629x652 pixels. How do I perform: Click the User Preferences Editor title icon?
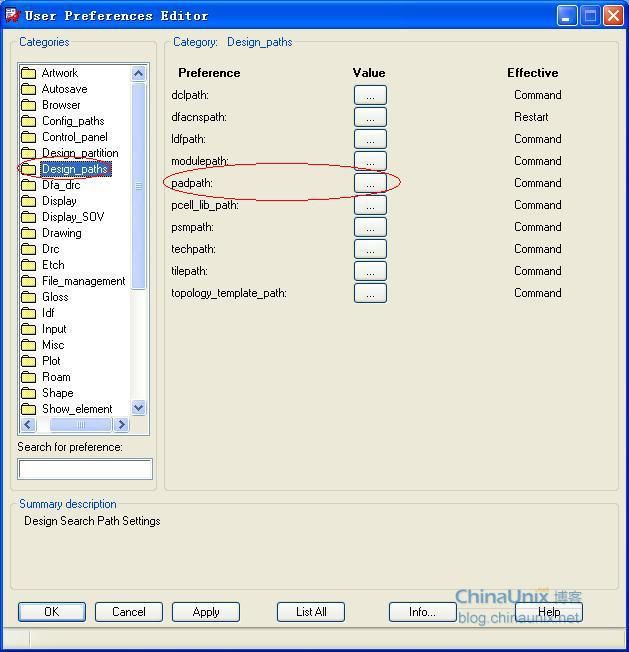[12, 15]
